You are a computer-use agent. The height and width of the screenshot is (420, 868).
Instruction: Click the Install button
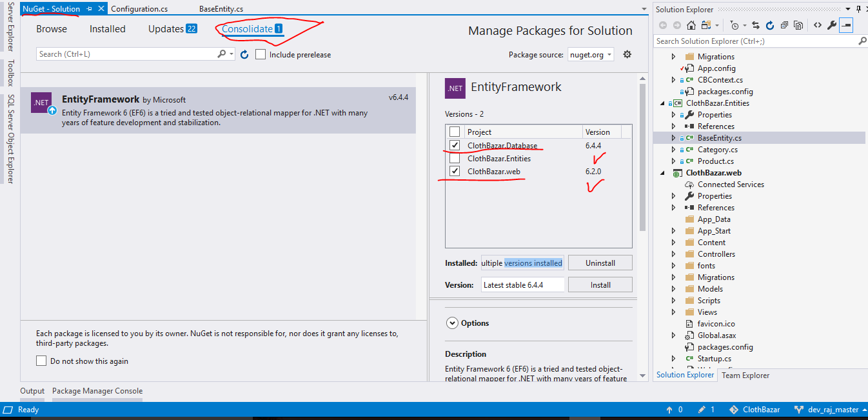pyautogui.click(x=600, y=285)
